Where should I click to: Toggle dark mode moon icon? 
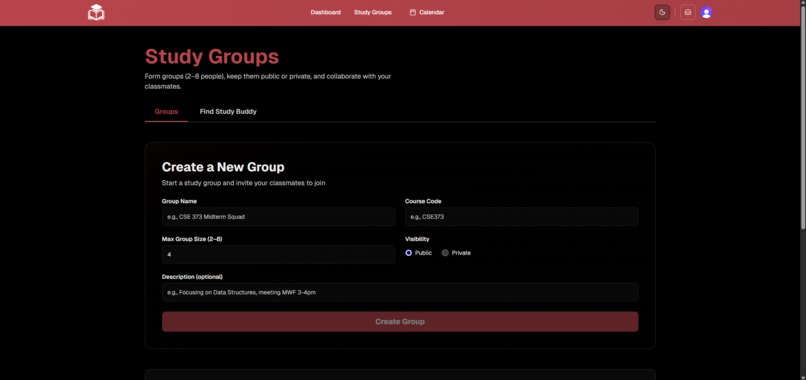pyautogui.click(x=662, y=12)
